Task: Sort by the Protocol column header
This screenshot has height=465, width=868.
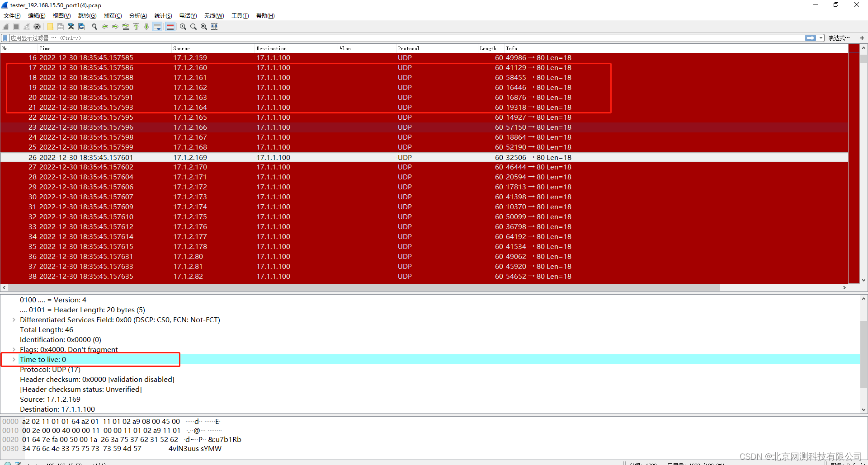Action: pos(437,48)
